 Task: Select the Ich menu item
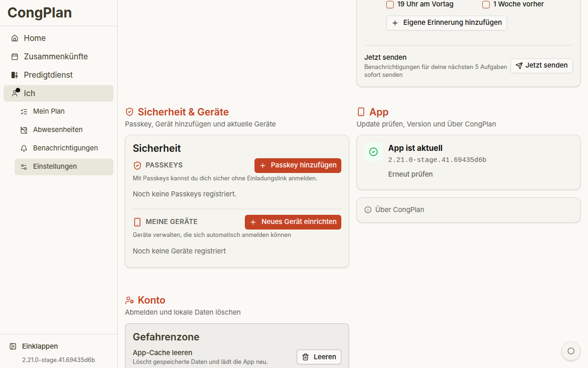point(58,93)
